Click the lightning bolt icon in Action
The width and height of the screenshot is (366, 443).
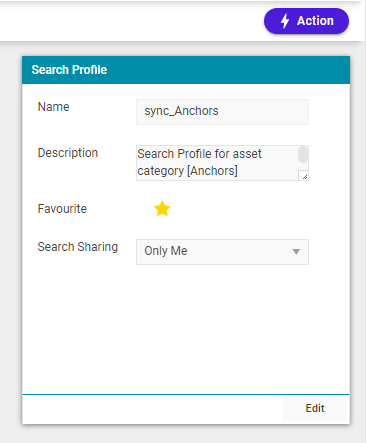coord(285,21)
